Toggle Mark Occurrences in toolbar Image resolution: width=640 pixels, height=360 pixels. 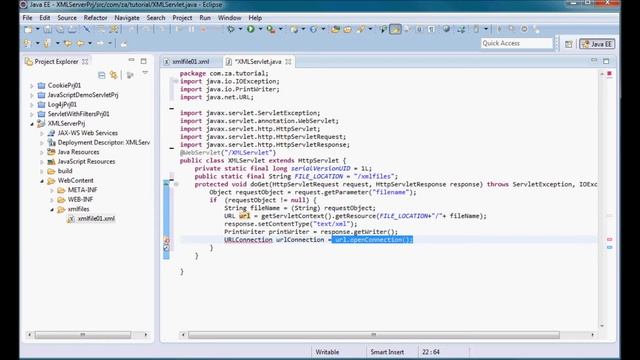[395, 29]
